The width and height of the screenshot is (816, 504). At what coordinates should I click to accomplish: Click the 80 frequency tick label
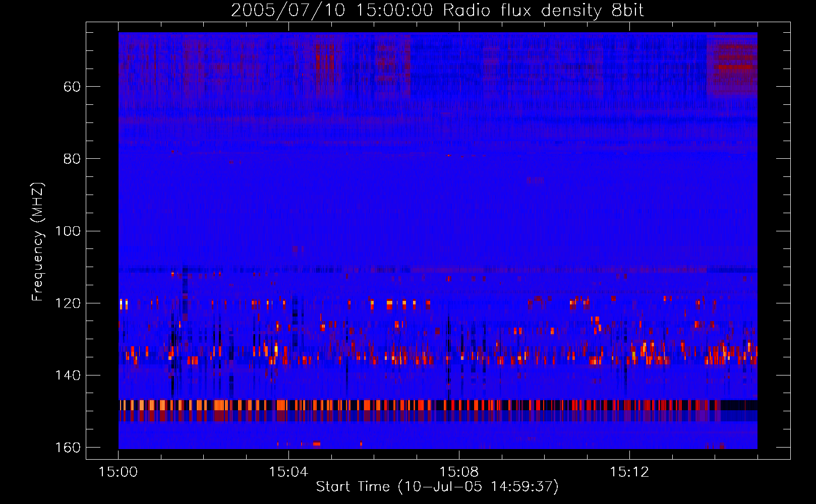click(72, 159)
